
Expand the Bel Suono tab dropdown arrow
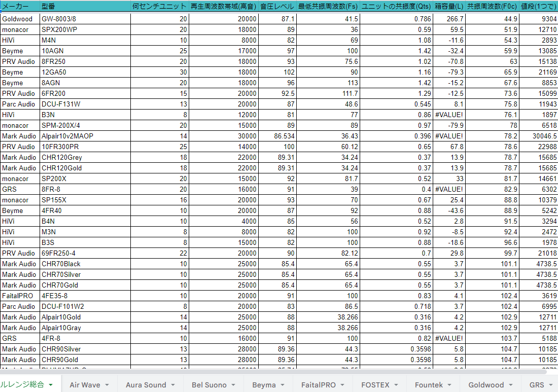[233, 385]
